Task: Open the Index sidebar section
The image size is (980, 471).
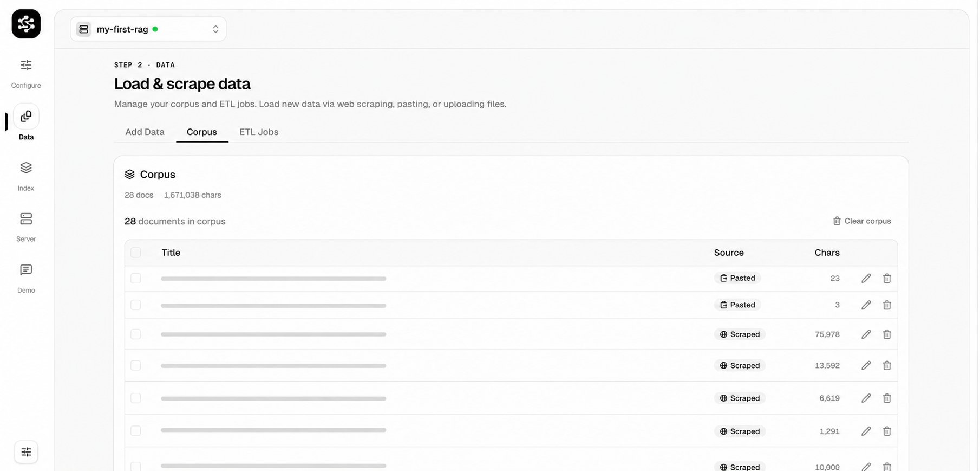Action: click(x=26, y=176)
